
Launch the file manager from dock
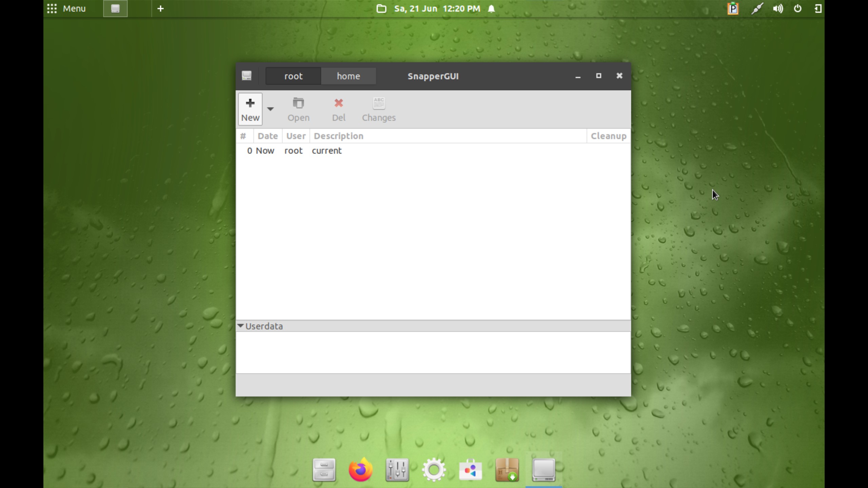pyautogui.click(x=324, y=470)
